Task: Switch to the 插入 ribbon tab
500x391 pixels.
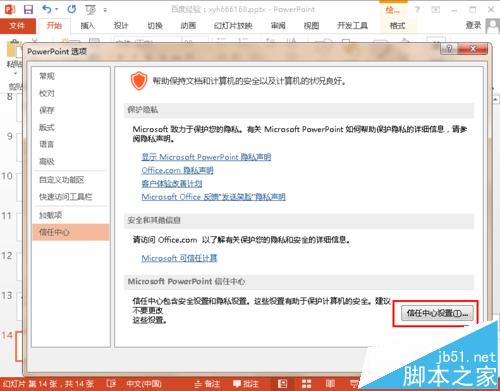Action: click(88, 25)
